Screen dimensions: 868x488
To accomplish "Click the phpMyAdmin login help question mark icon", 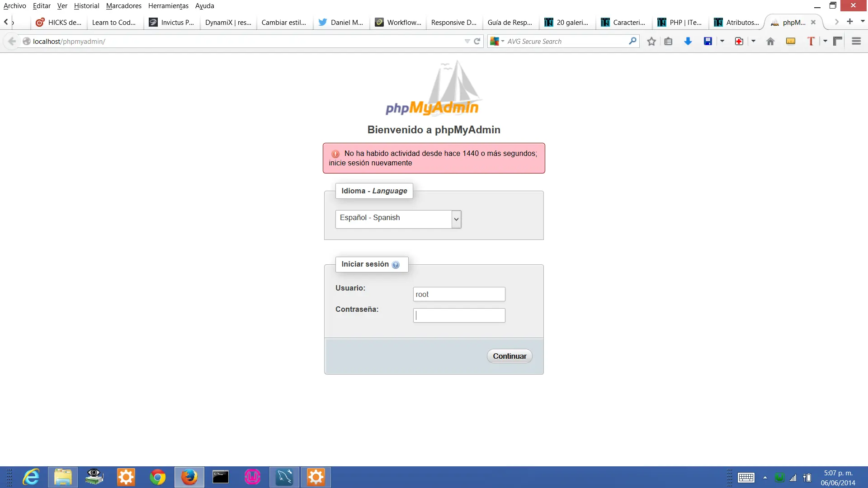I will click(x=396, y=265).
